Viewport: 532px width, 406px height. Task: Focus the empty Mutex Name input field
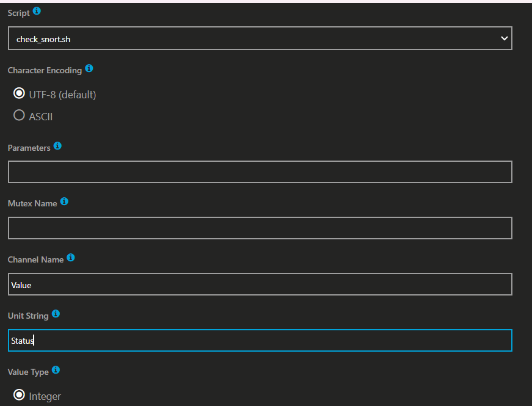(260, 228)
